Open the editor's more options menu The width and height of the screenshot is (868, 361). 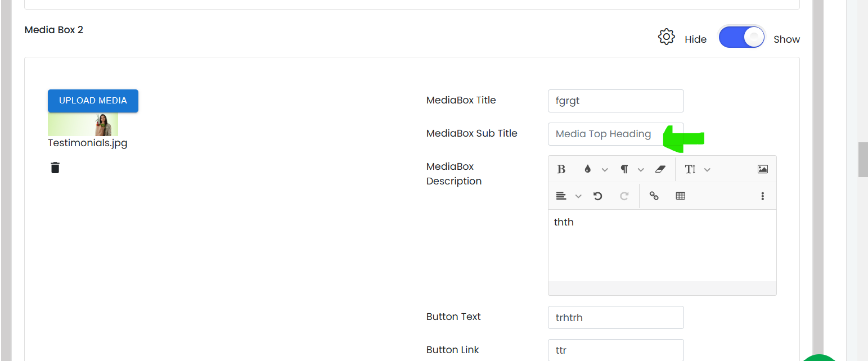(x=763, y=196)
